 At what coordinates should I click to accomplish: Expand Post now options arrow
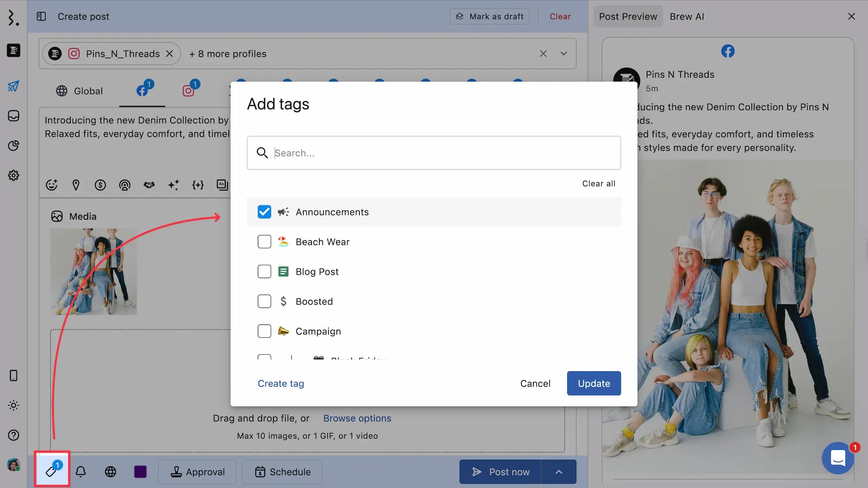click(x=559, y=472)
